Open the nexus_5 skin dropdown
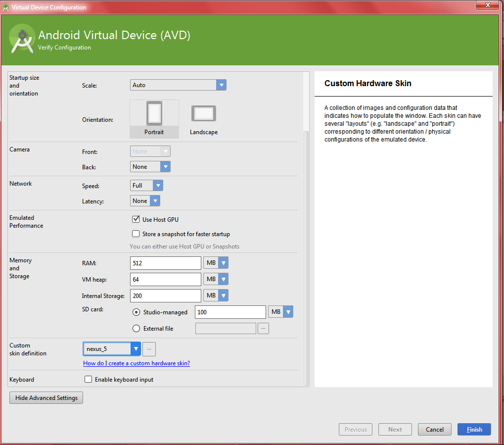 112,349
